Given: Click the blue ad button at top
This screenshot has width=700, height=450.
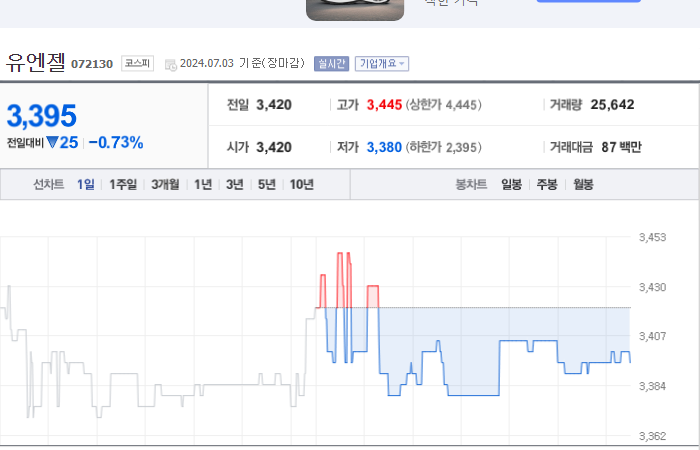Looking at the screenshot, I should coord(588,1).
